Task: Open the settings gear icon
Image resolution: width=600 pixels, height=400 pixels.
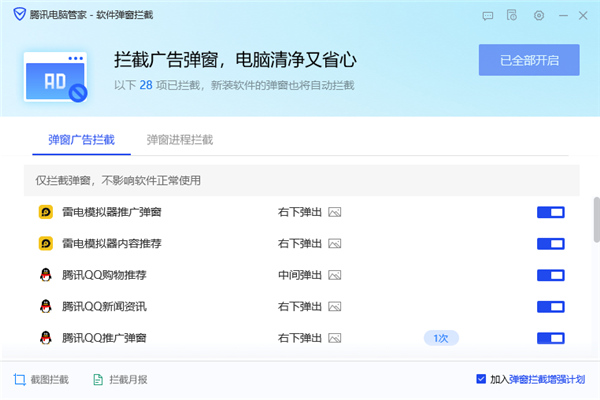Action: coord(539,16)
